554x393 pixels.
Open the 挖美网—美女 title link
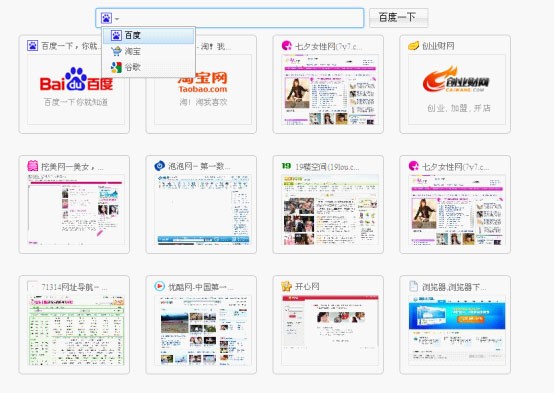point(72,166)
